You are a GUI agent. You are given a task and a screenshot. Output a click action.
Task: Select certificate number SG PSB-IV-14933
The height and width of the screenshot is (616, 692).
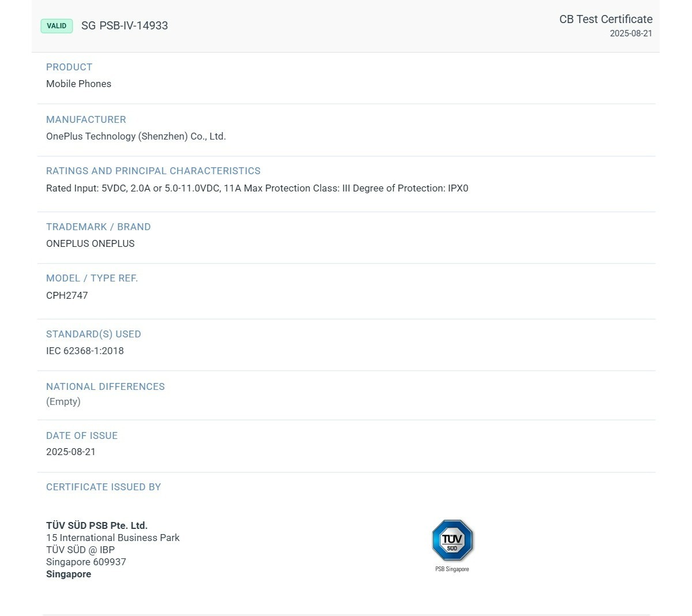[125, 26]
